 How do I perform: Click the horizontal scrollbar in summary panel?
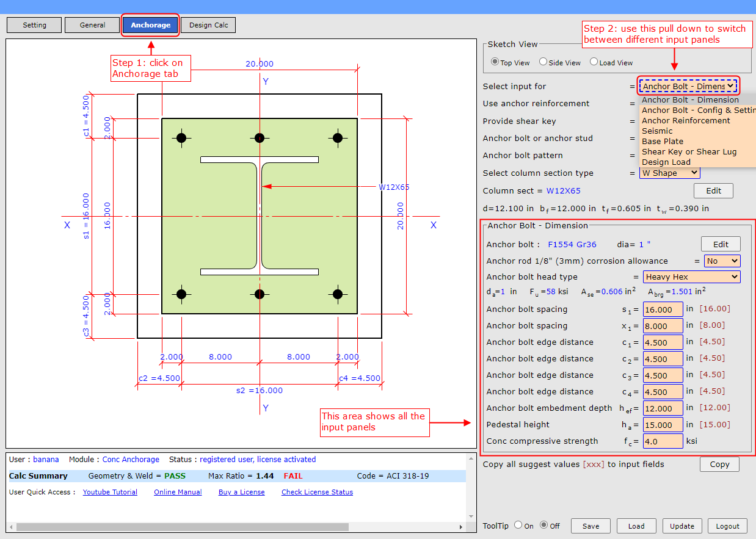click(x=183, y=526)
